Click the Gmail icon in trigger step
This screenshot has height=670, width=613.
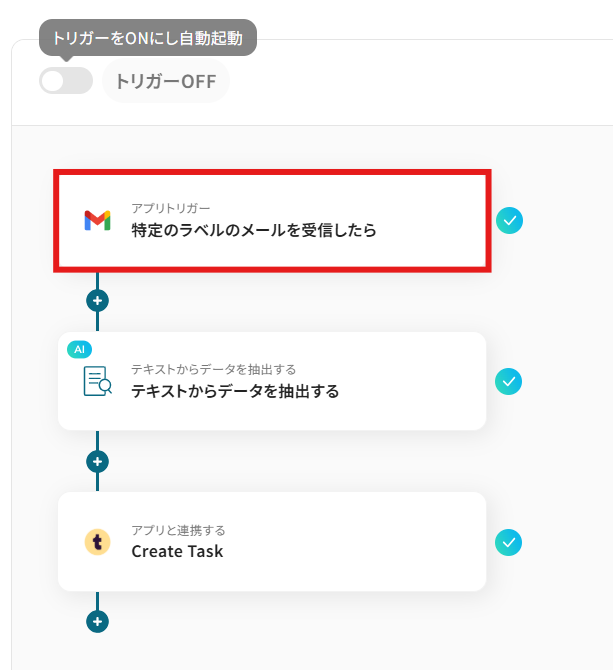pos(97,220)
